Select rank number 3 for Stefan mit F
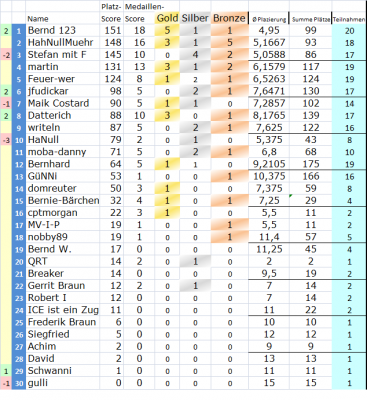The height and width of the screenshot is (400, 367). tap(19, 55)
